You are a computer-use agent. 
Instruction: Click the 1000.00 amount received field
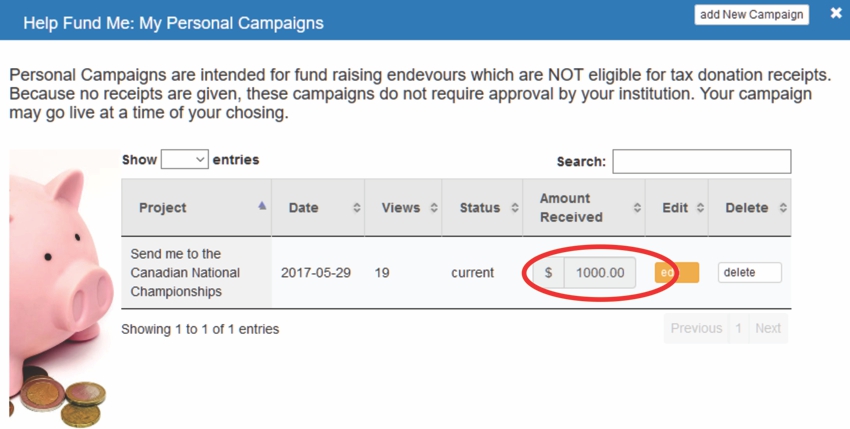click(600, 272)
